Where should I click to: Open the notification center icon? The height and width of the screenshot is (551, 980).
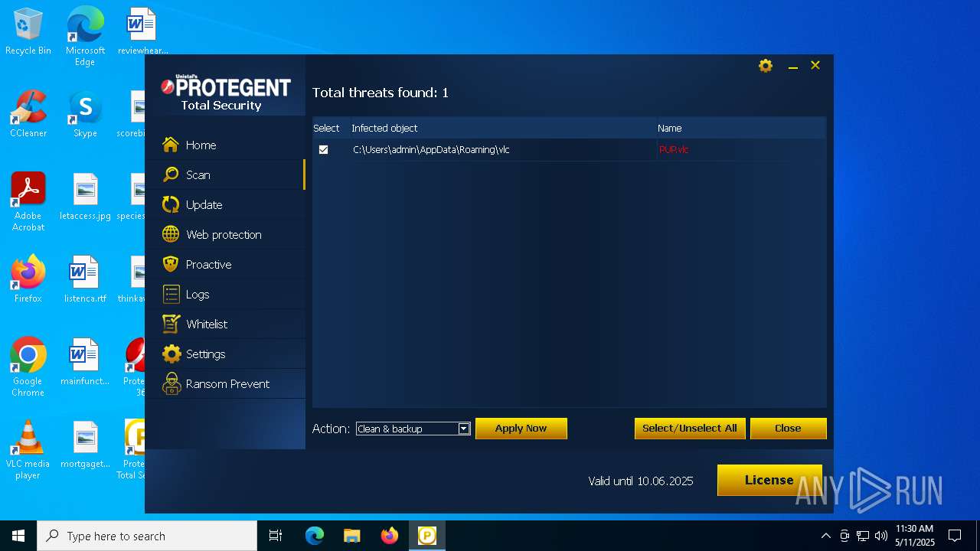coord(955,536)
